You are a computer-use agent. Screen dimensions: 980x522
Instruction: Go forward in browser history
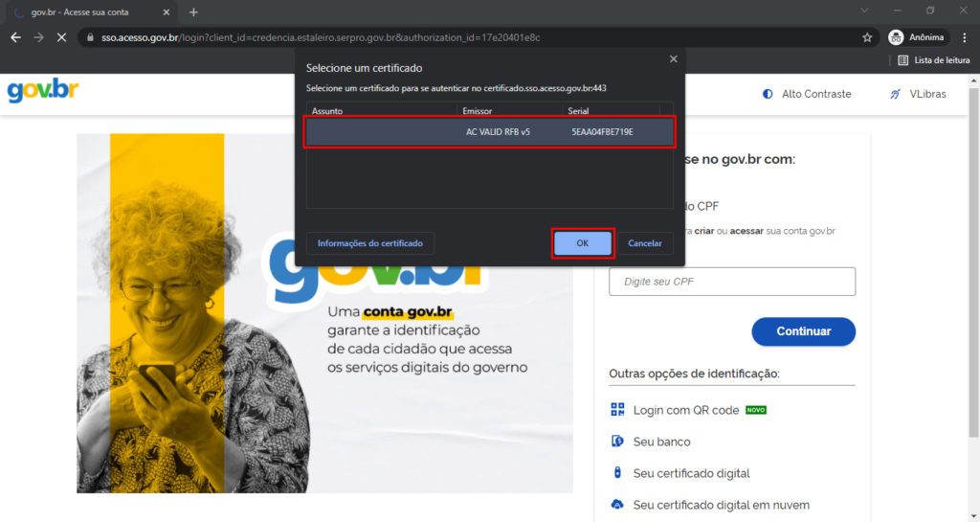coord(38,37)
